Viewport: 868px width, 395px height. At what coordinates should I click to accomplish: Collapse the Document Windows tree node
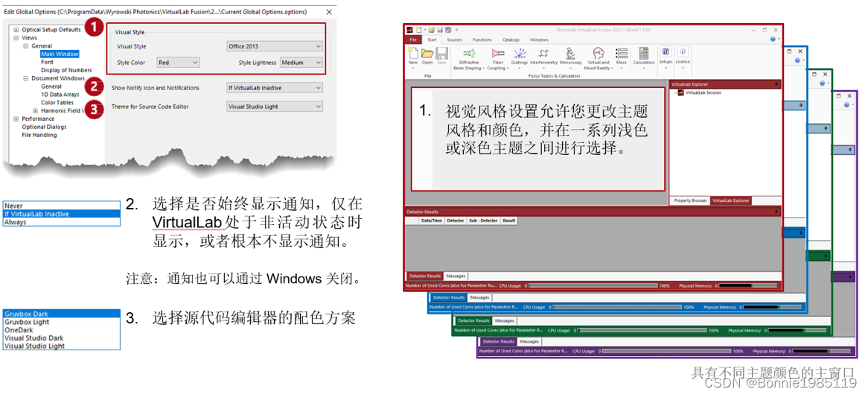25,79
